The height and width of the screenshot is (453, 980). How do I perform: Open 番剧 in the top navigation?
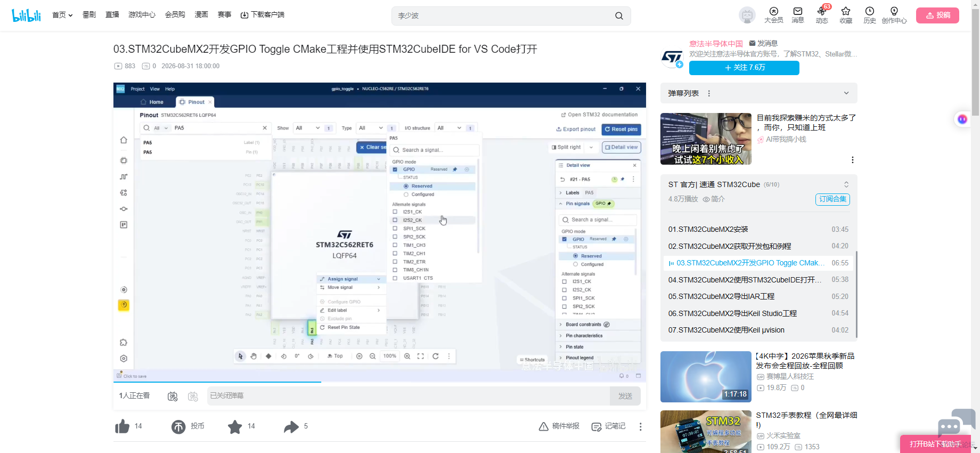89,15
